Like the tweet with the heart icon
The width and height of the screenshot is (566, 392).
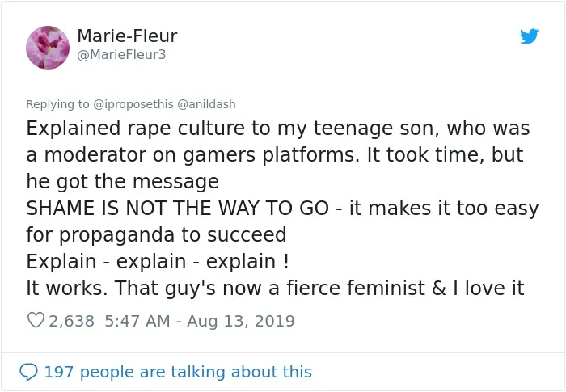[36, 320]
